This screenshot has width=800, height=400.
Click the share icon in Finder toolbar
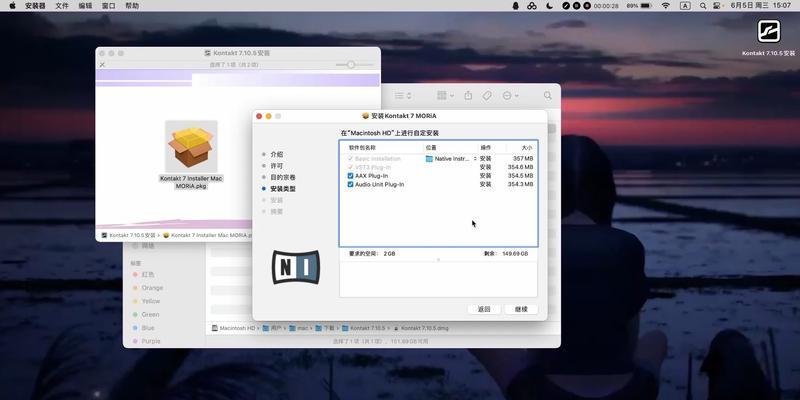(468, 95)
